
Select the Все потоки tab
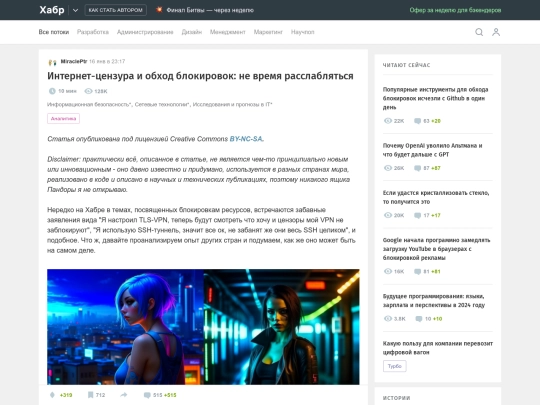(54, 32)
